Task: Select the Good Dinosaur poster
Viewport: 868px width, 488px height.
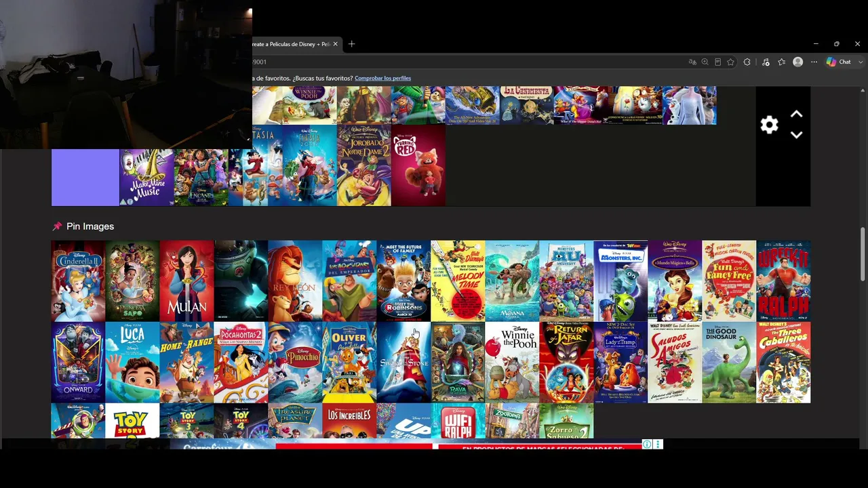Action: coord(729,363)
